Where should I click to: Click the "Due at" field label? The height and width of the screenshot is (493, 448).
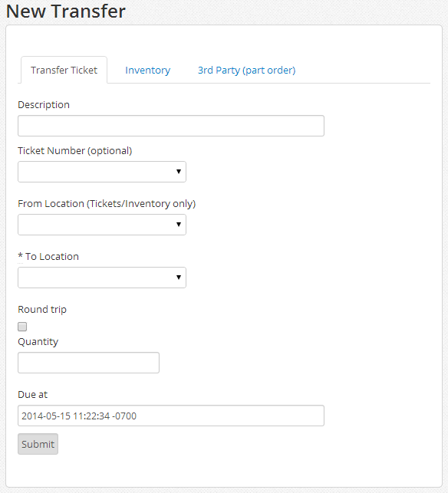coord(33,395)
